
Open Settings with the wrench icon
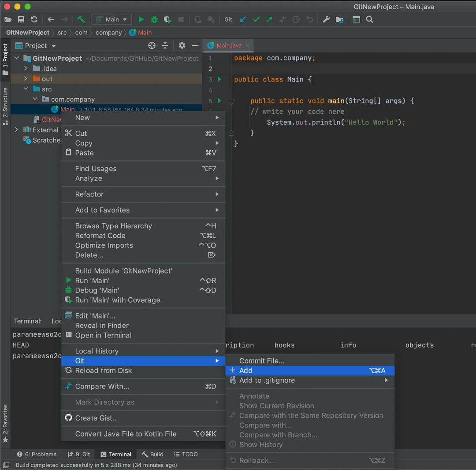(x=326, y=20)
